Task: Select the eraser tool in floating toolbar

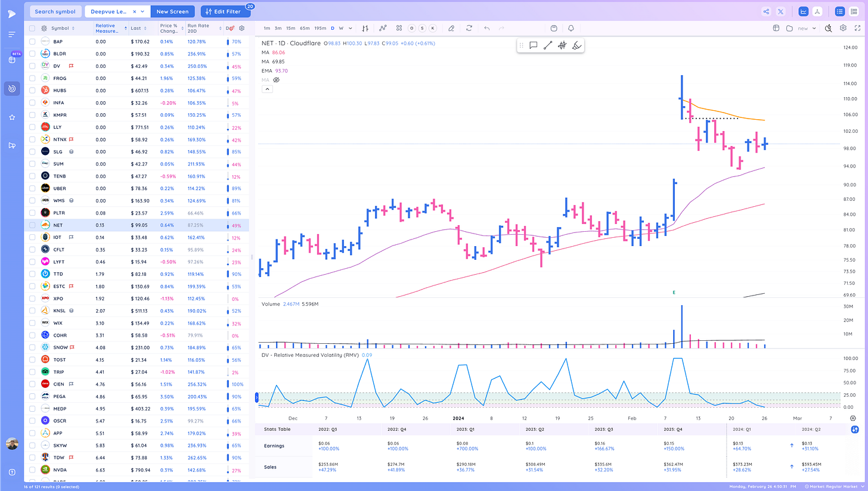Action: tap(576, 45)
